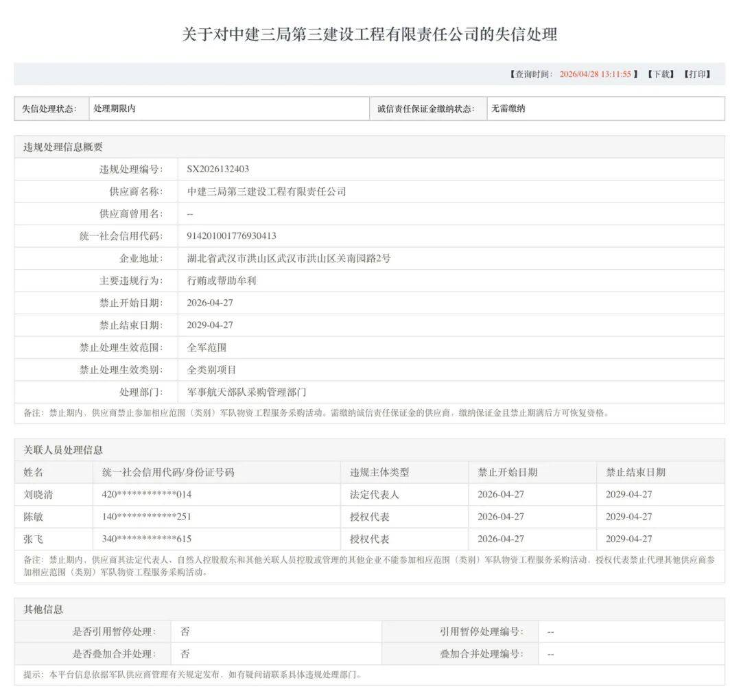Click supplier name 中建三局第三建设工程有限责任公司 value

coord(266,191)
